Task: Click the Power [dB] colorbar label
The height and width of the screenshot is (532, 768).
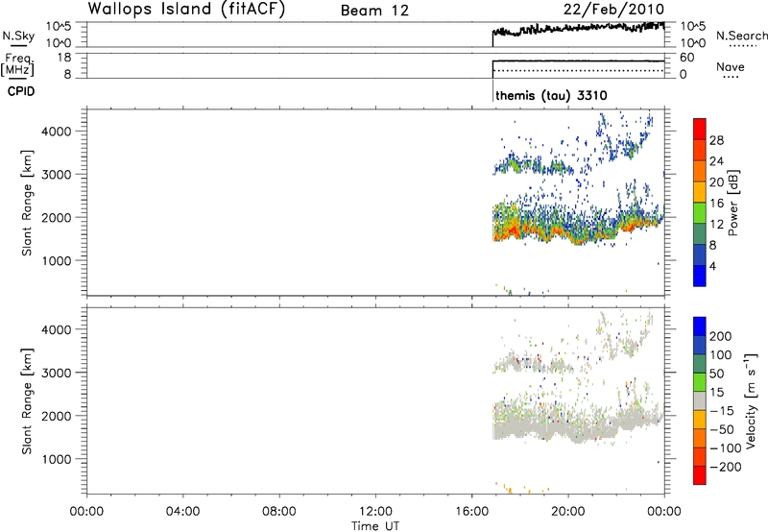Action: click(x=732, y=203)
